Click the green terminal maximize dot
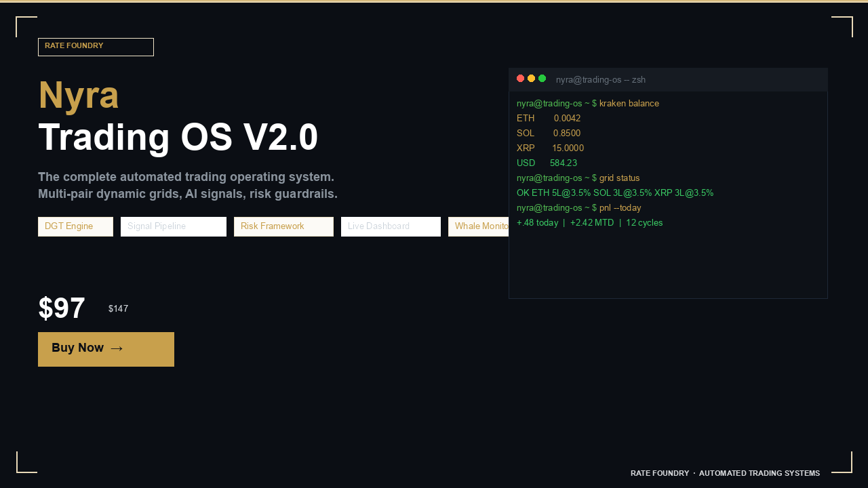868x488 pixels. pyautogui.click(x=542, y=79)
